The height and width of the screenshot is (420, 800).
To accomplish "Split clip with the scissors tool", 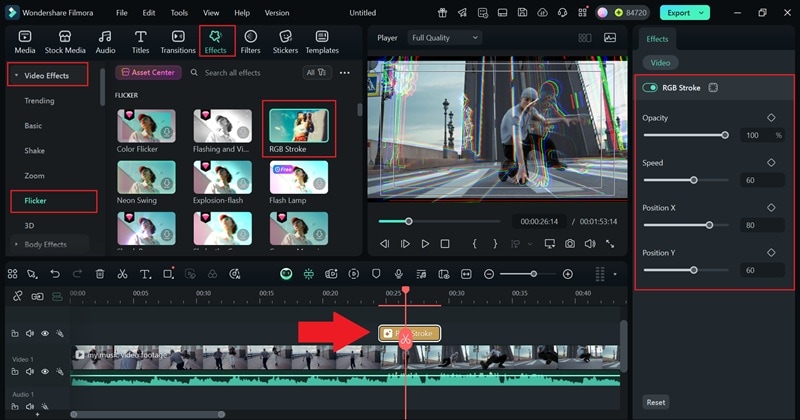I will (x=122, y=274).
